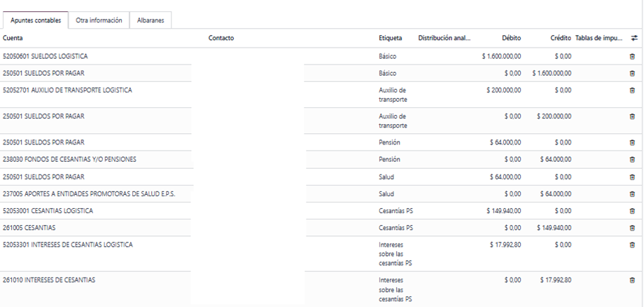
Task: Click the Etiqueta column header
Action: click(x=390, y=38)
